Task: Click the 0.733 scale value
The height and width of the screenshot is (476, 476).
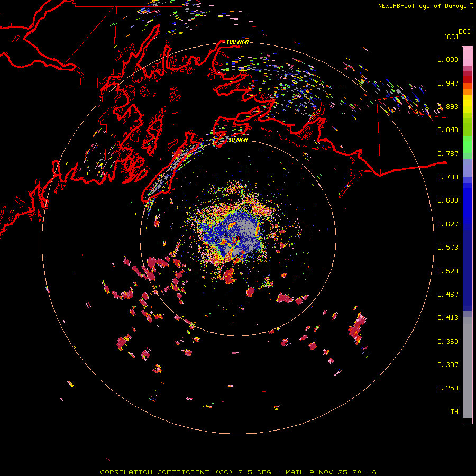Action: [x=448, y=177]
